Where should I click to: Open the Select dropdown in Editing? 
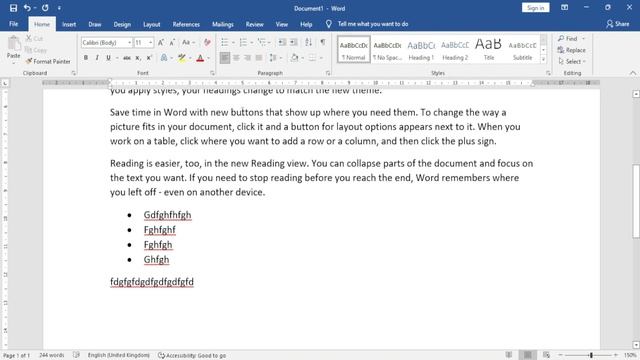click(x=572, y=61)
